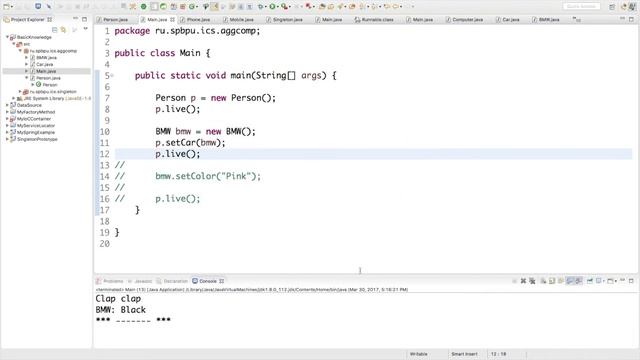Click the External Tools run icon
Screen dimensions: 640x360
point(284,7)
